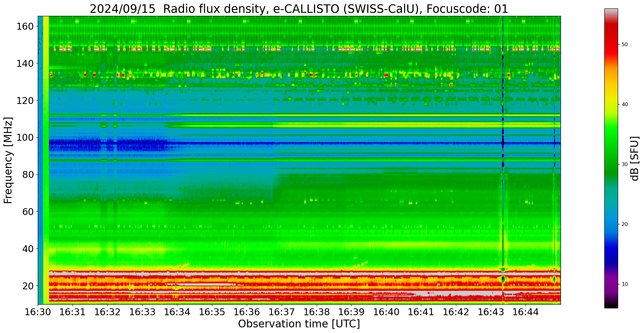Click the 16:37 time tick label
Screen dimensions: 644x333
(x=282, y=312)
